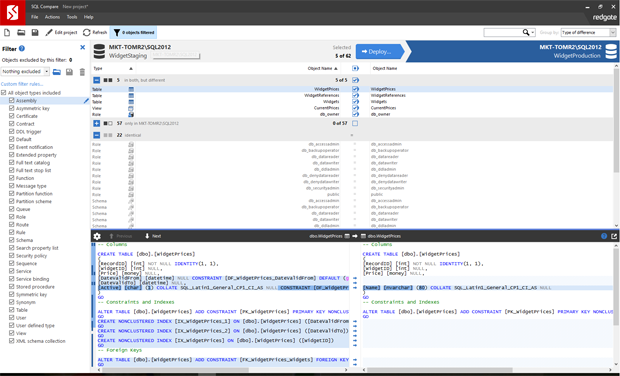The width and height of the screenshot is (620, 376).
Task: Click the Filter help question mark icon
Action: click(22, 48)
